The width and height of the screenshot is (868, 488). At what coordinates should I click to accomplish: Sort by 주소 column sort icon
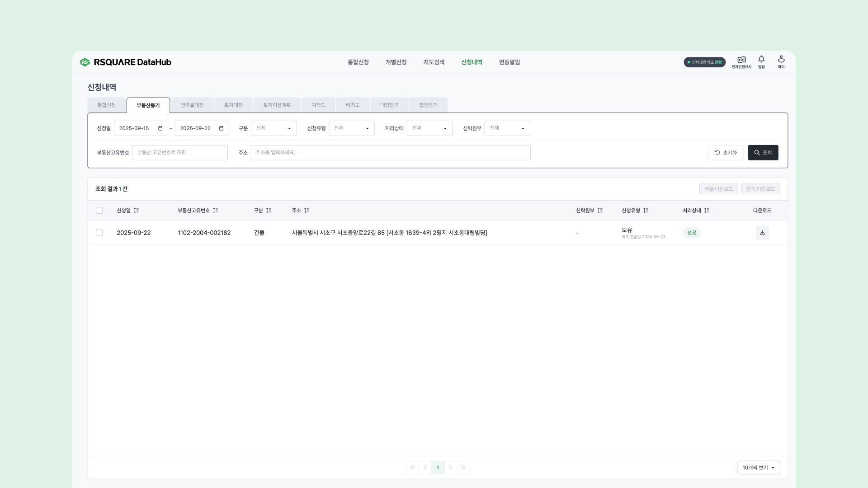[307, 211]
